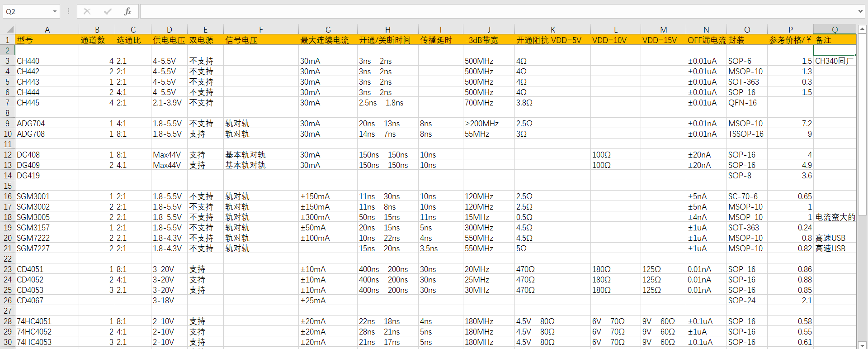
Task: Click cell 2.1-3.9V supply voltage
Action: [169, 102]
